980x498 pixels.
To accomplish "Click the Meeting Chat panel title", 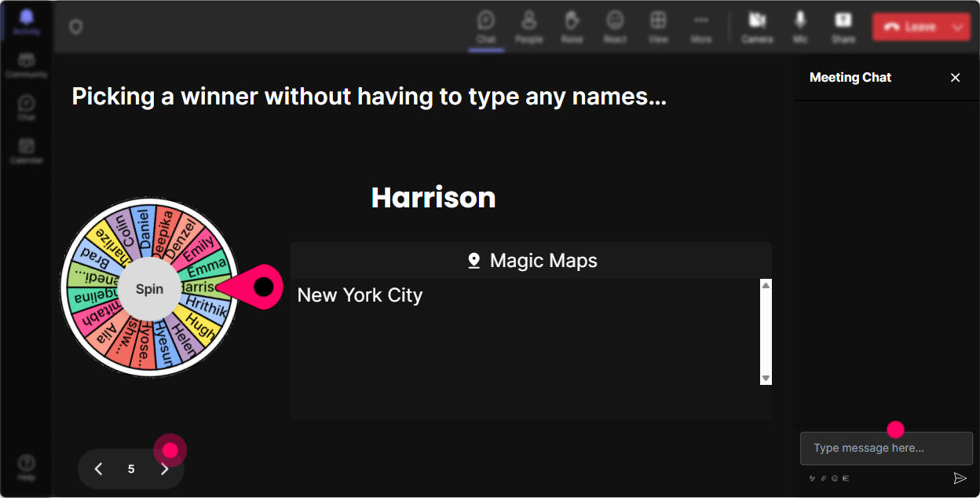I will point(850,77).
